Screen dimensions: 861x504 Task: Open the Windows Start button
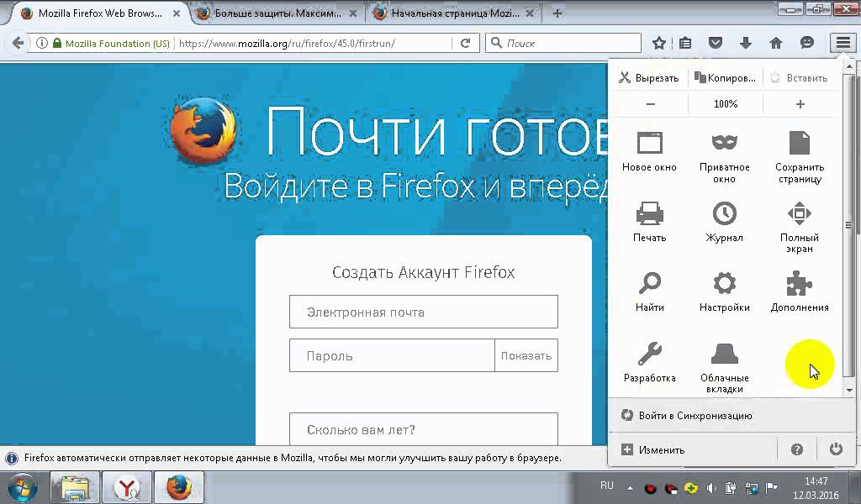[22, 487]
